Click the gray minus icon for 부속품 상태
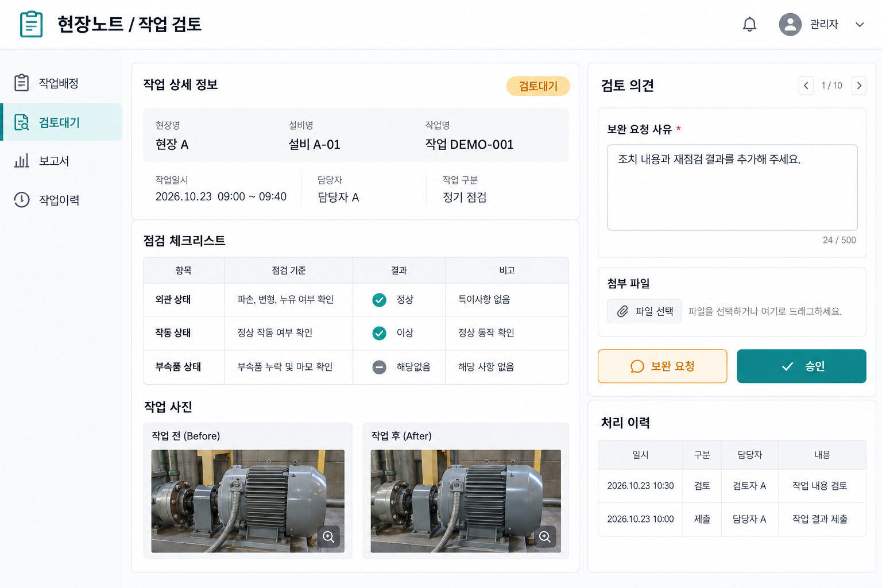 pos(380,367)
